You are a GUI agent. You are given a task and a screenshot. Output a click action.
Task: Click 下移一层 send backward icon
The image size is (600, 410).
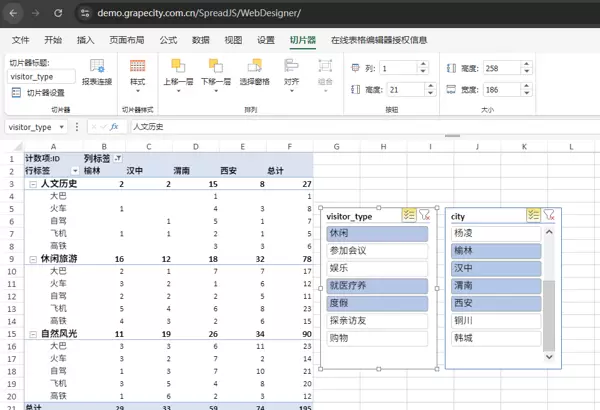[215, 71]
